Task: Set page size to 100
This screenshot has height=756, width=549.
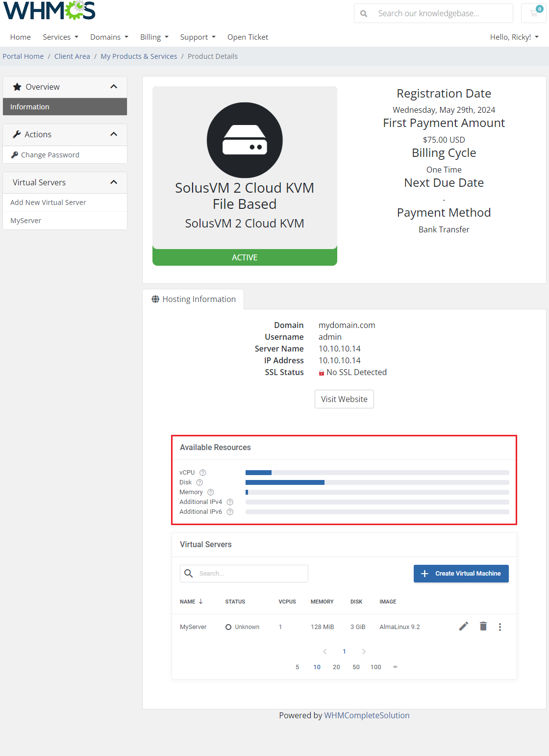Action: click(375, 667)
